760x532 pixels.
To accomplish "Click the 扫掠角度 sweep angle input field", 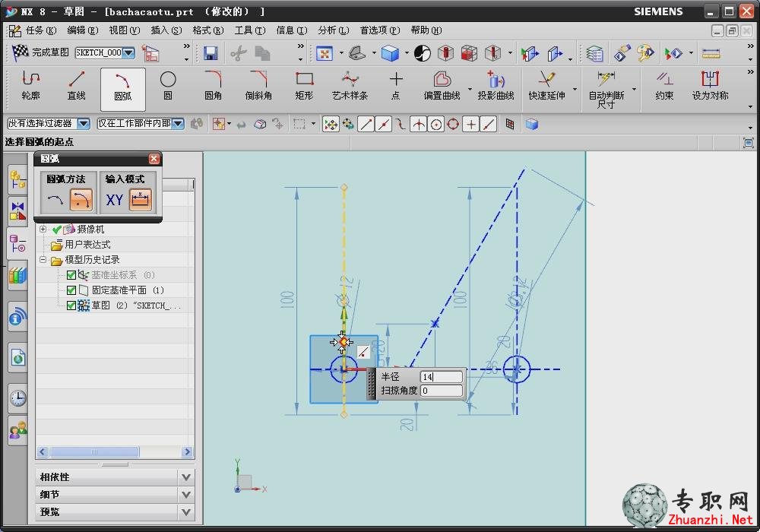I will pyautogui.click(x=441, y=391).
